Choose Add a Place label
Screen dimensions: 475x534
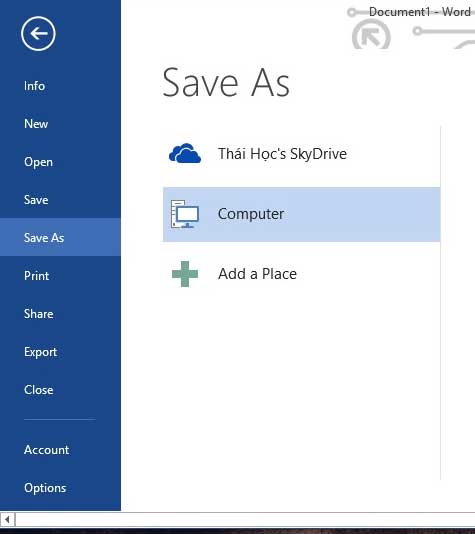click(x=257, y=274)
